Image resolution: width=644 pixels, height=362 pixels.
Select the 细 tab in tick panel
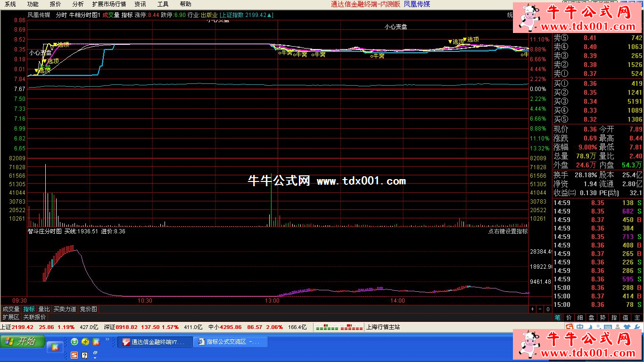click(x=580, y=318)
